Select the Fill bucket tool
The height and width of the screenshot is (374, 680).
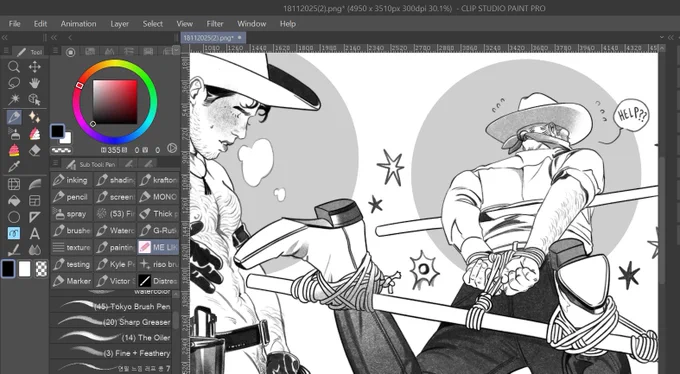click(14, 200)
